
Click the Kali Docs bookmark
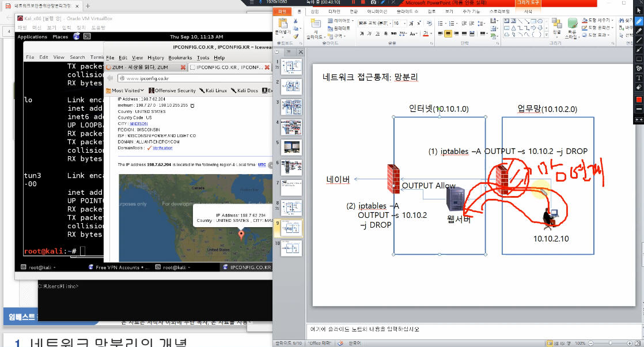(244, 90)
